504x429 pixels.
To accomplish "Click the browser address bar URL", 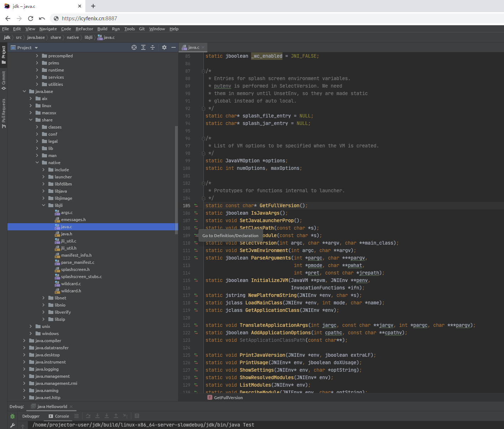I will 89,19.
